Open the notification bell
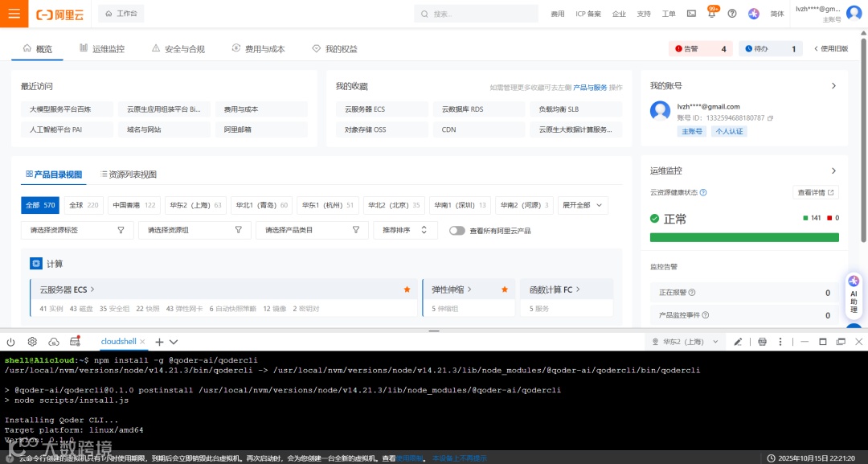The image size is (868, 464). pos(712,14)
